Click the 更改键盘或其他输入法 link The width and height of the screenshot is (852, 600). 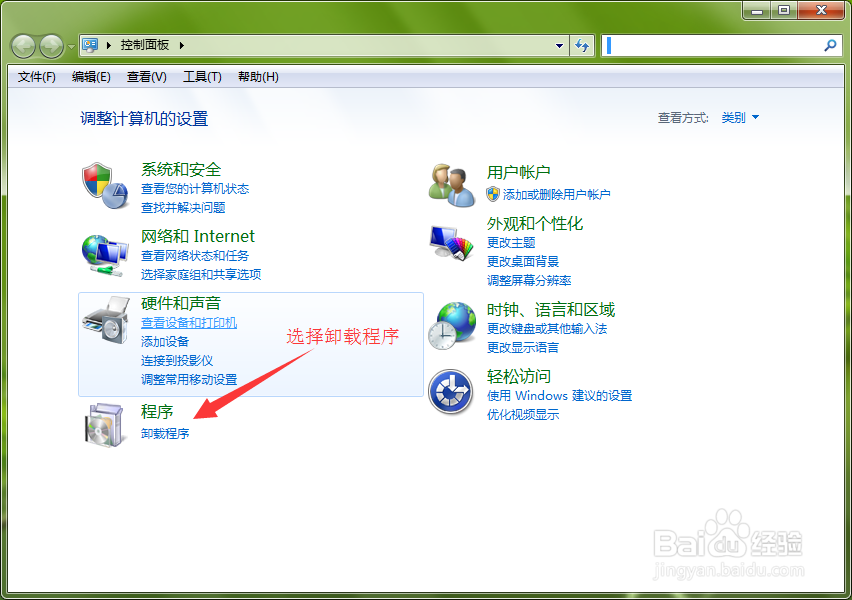tap(547, 329)
